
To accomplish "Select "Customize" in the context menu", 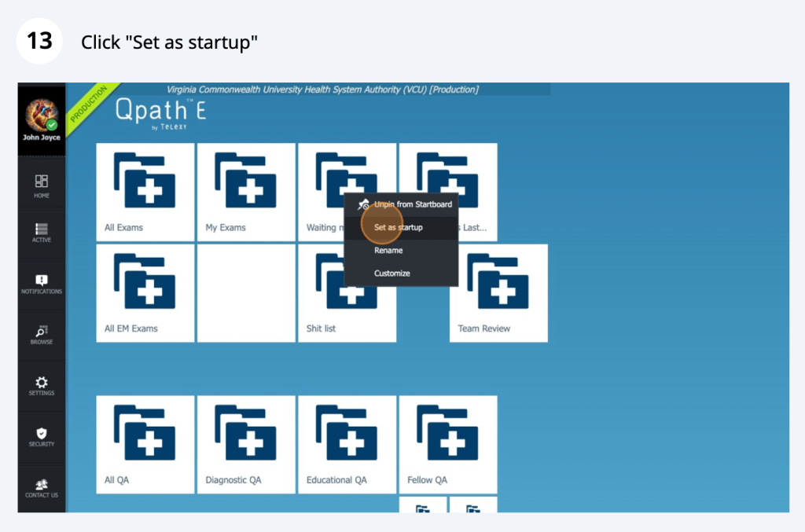I will pyautogui.click(x=391, y=273).
